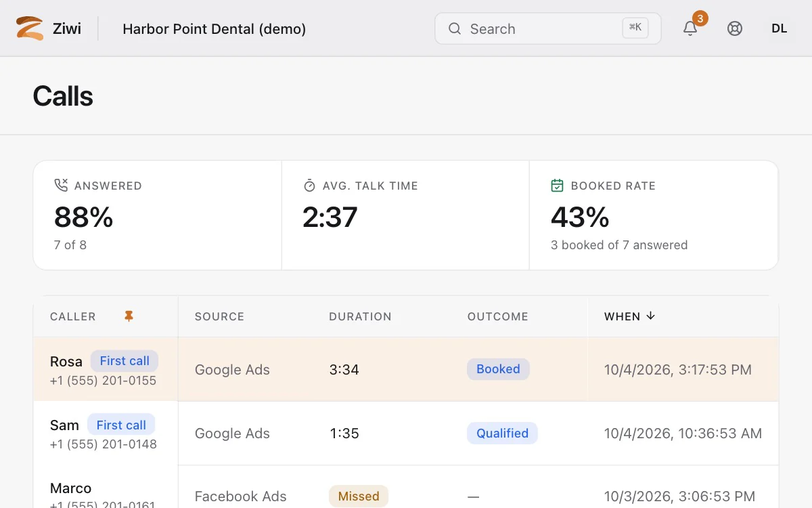Click Google Ads source in Rosa's row
This screenshot has width=812, height=508.
coord(232,370)
